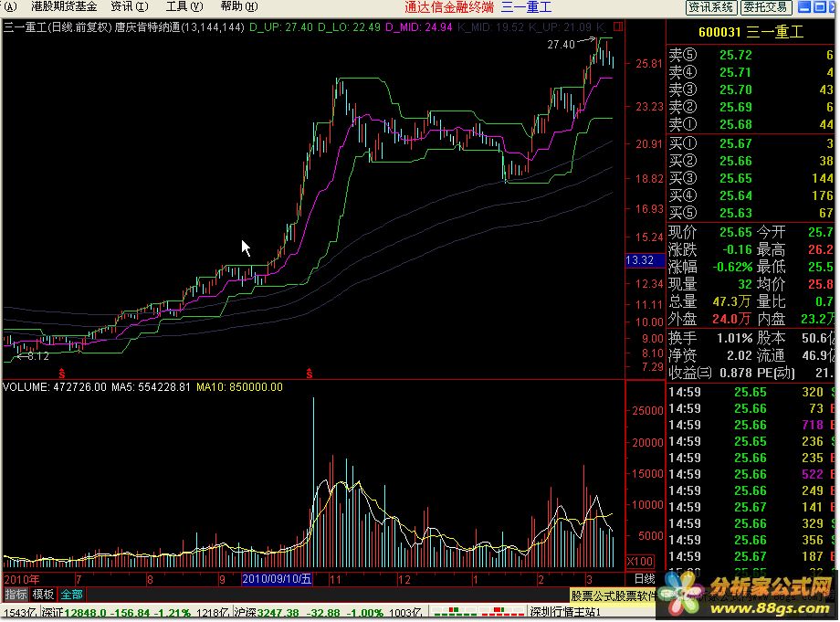Click the 委托交易 button
This screenshot has height=622, width=840.
(765, 7)
